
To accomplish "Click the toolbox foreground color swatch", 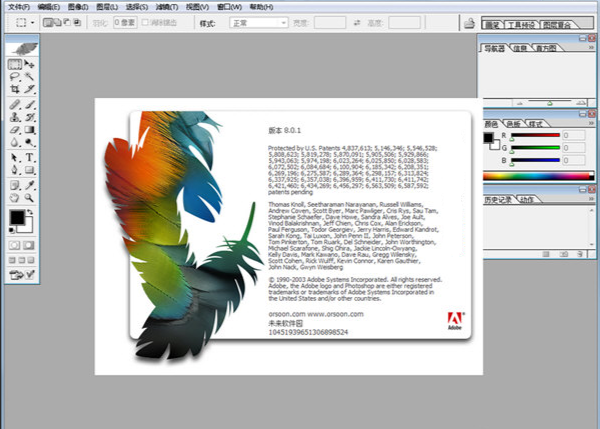I will click(x=17, y=217).
